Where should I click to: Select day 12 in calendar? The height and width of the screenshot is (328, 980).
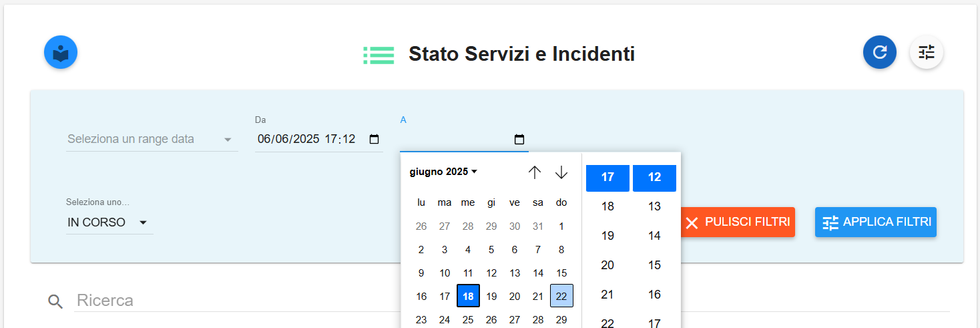pyautogui.click(x=491, y=273)
